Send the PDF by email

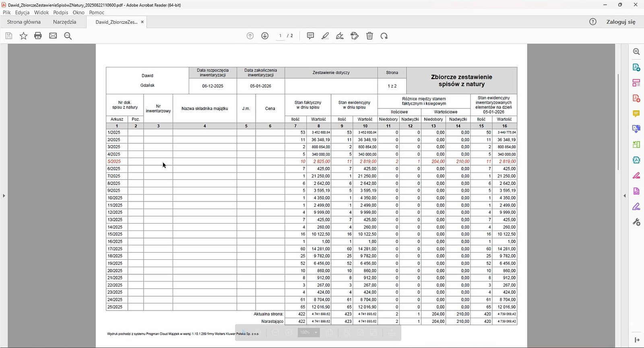pyautogui.click(x=53, y=36)
